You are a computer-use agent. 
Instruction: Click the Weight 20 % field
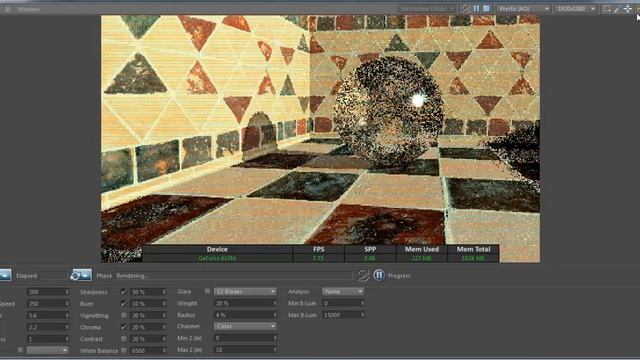coord(245,303)
